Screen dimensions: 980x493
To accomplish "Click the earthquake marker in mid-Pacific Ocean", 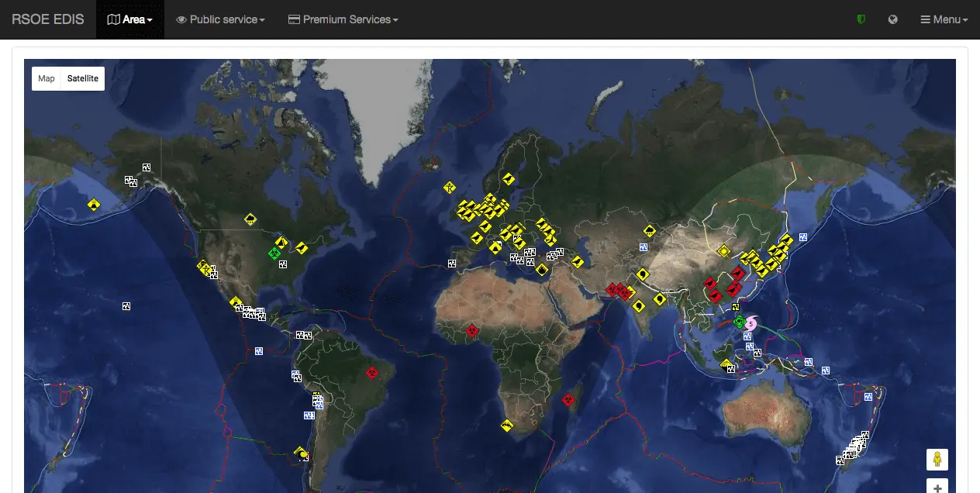I will click(126, 306).
